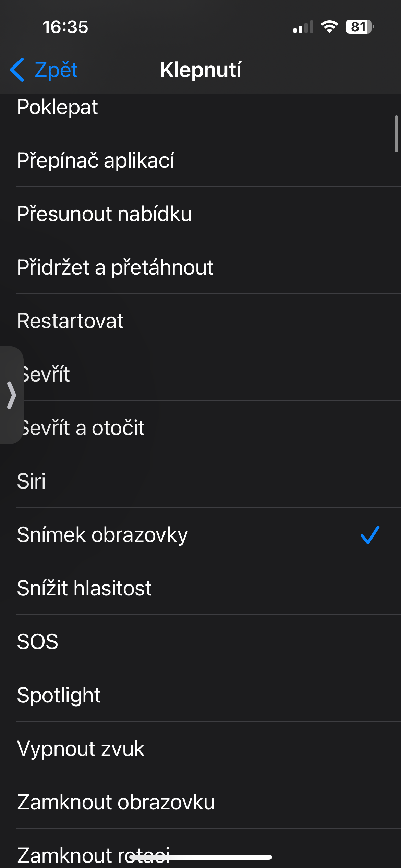
Task: Tap the battery indicator icon
Action: (359, 27)
